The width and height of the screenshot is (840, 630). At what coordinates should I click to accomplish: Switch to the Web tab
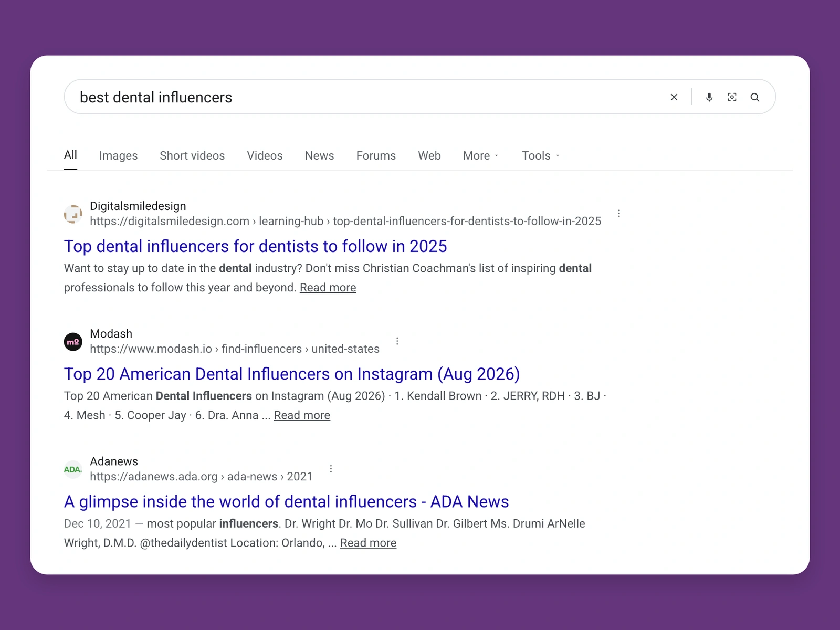click(429, 155)
